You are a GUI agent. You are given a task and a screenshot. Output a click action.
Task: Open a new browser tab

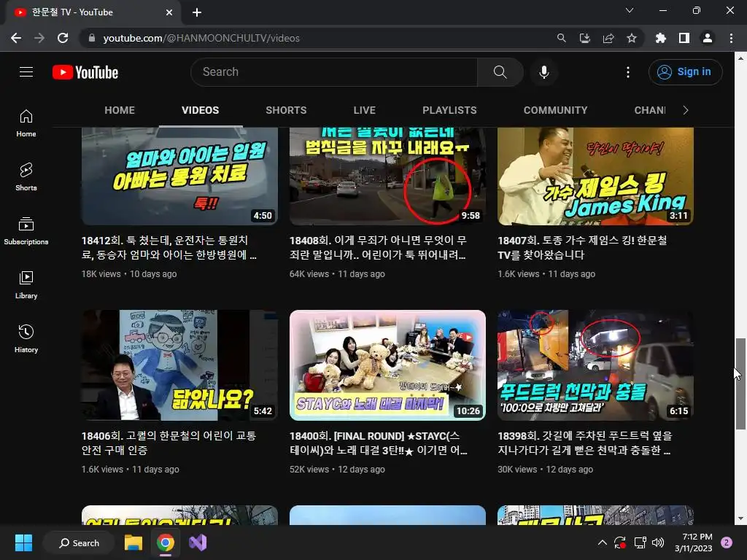click(x=197, y=12)
